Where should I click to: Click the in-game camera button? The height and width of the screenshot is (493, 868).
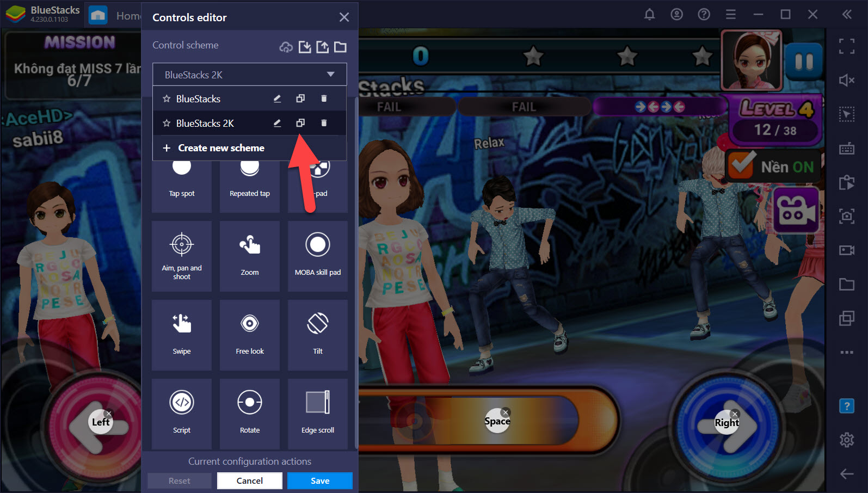[x=796, y=211]
